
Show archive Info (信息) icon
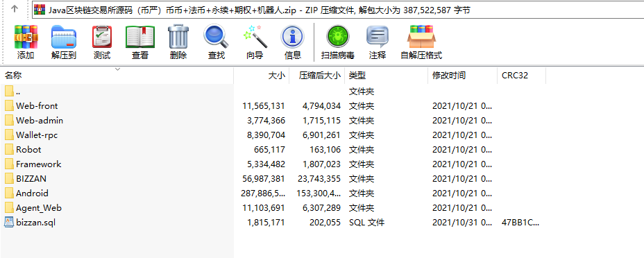[x=292, y=42]
